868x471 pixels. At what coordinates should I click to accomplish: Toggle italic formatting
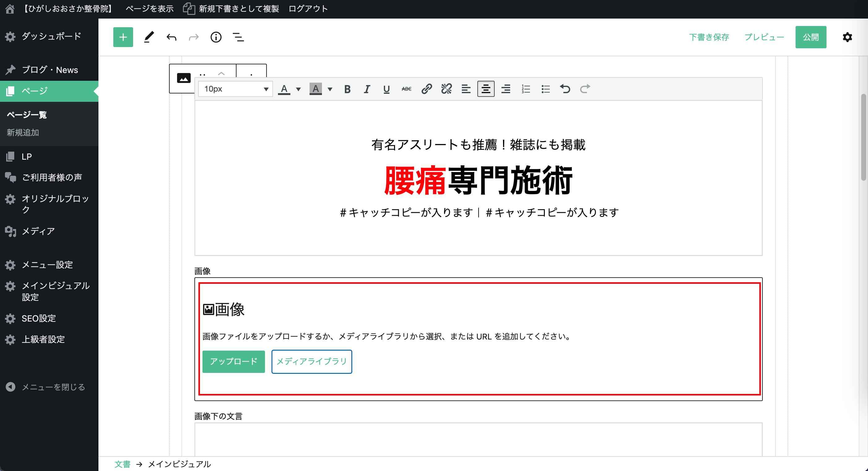pos(367,89)
